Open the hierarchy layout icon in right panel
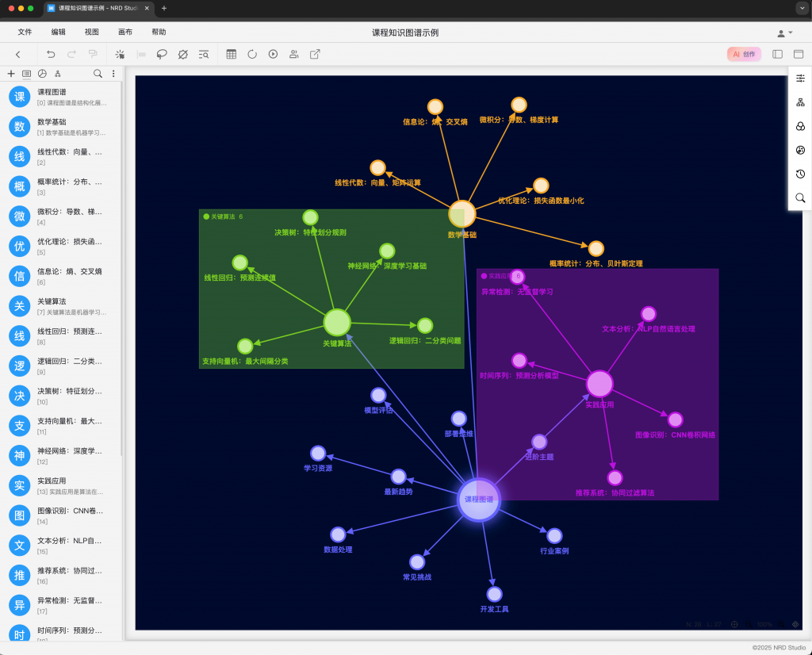The width and height of the screenshot is (812, 655). [800, 102]
